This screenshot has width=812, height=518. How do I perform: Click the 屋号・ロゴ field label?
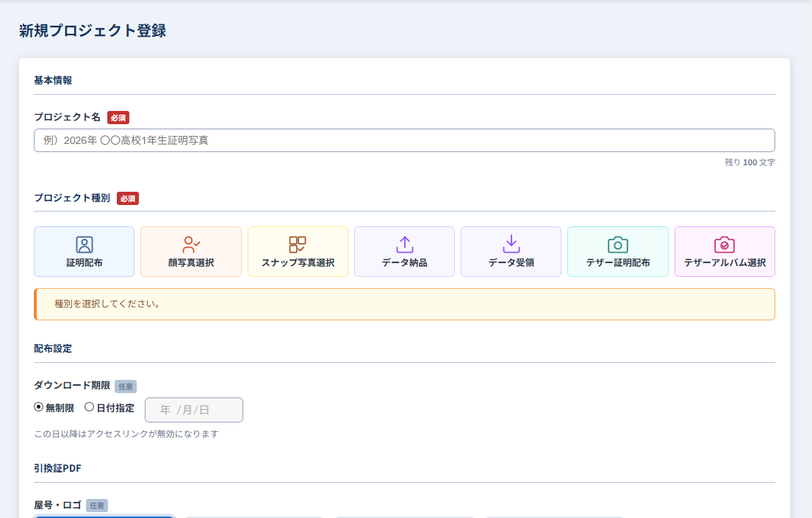tap(57, 505)
